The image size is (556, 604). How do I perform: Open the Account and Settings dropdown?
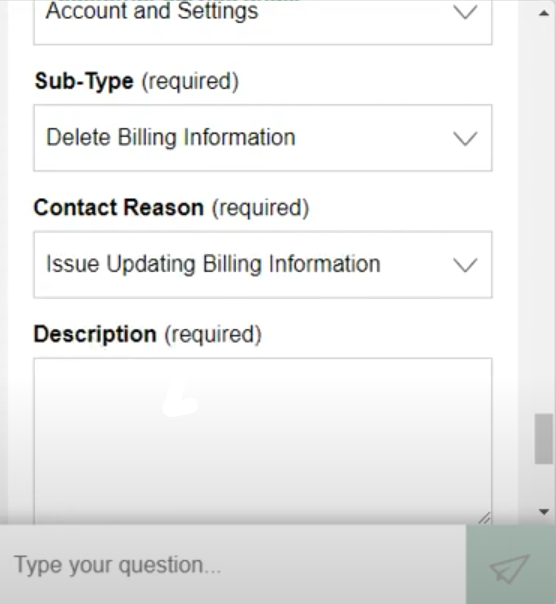click(x=263, y=21)
